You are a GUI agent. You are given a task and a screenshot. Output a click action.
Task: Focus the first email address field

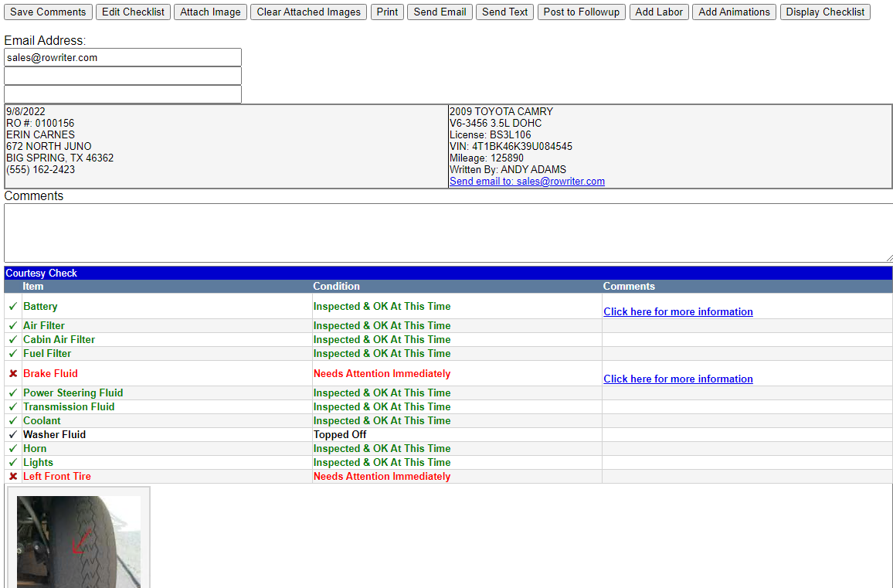pyautogui.click(x=123, y=57)
